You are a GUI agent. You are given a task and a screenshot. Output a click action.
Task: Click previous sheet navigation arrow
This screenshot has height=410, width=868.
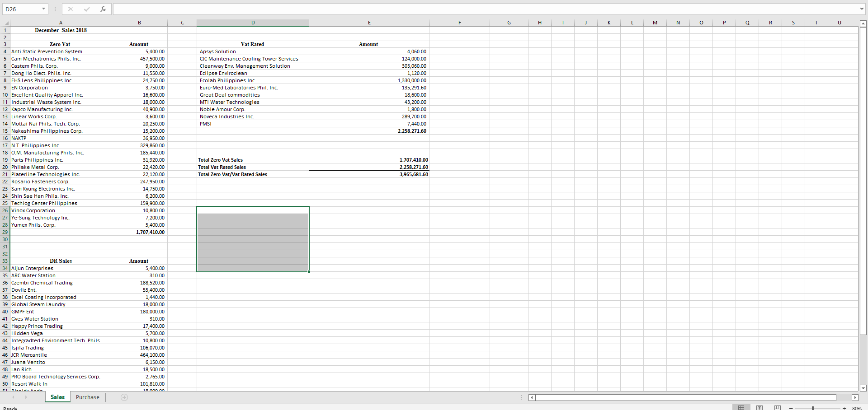coord(13,397)
